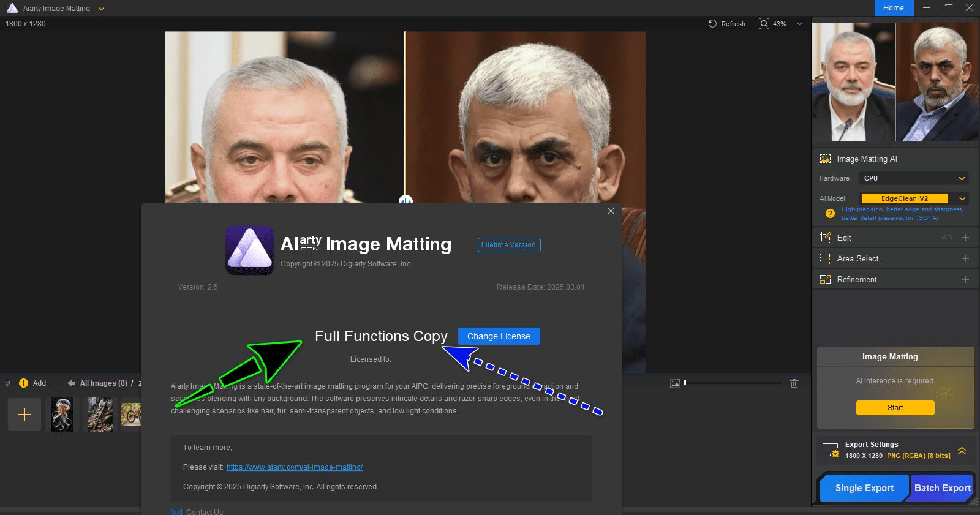Click the AI Inference is required message
Screen dimensions: 980x515
click(895, 381)
